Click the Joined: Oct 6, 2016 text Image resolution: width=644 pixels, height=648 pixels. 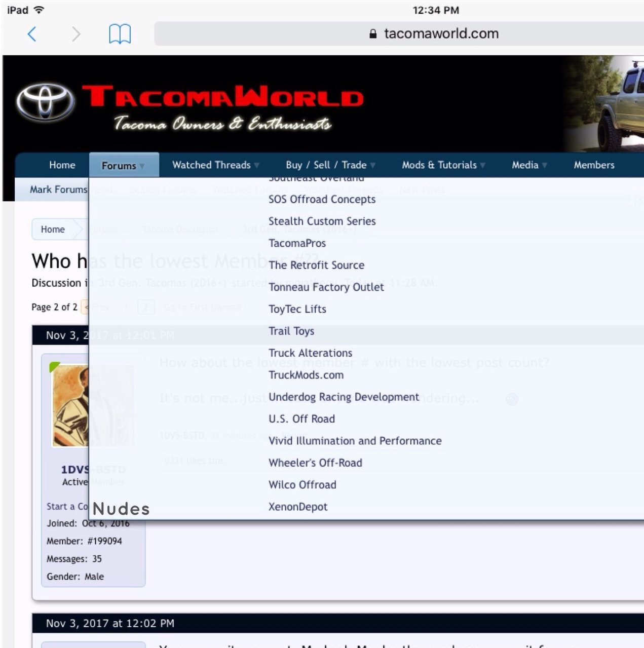click(x=88, y=523)
